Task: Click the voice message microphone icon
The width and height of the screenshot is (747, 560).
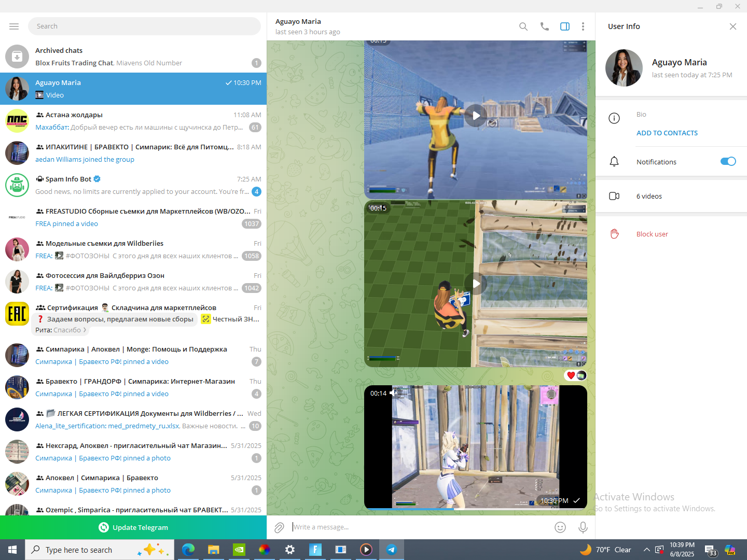Action: (x=583, y=527)
